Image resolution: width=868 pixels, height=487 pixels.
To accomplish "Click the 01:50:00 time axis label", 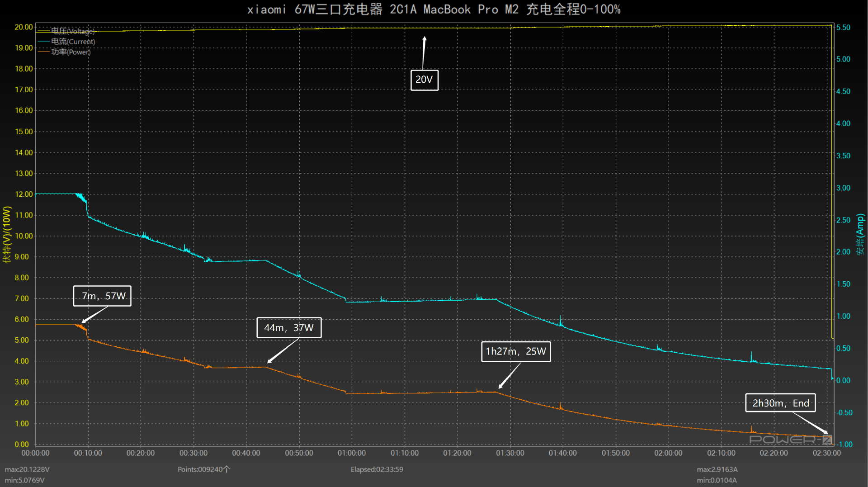I will pos(615,453).
